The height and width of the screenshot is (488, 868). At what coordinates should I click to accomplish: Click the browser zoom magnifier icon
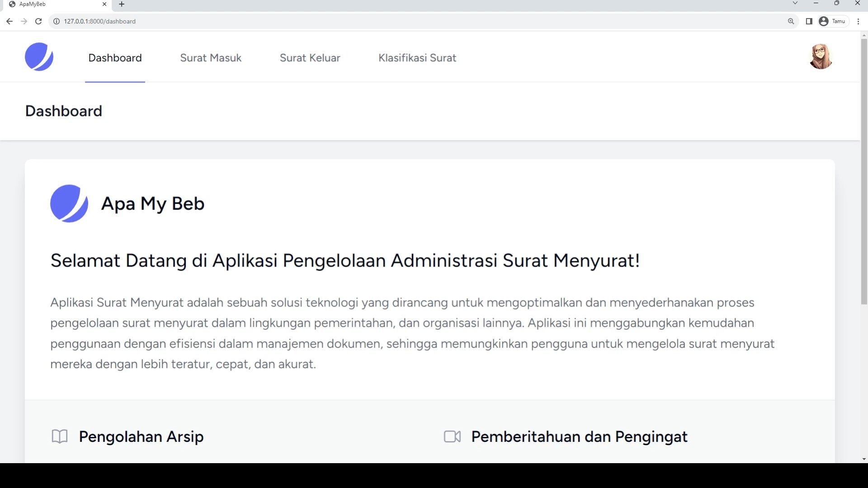click(x=791, y=21)
